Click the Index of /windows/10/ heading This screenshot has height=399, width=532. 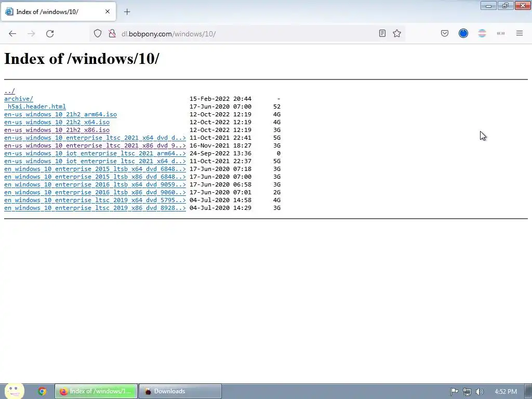[x=82, y=59]
